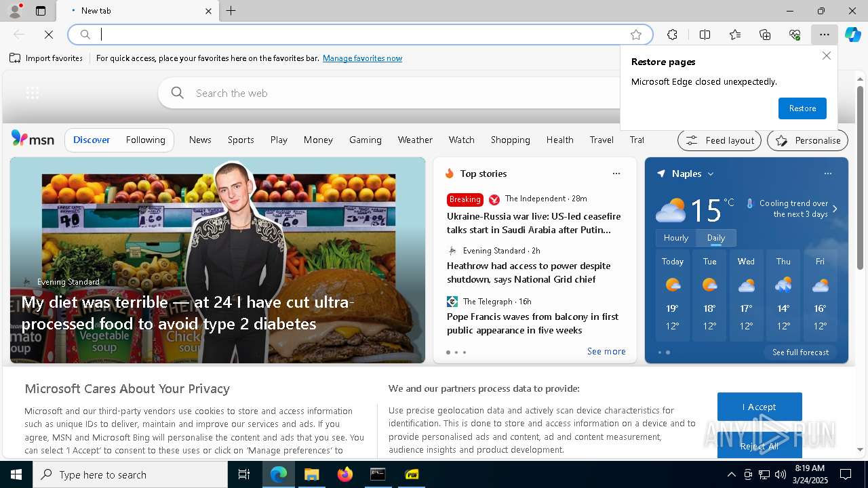868x488 pixels.
Task: Open the Health tab
Action: (x=559, y=140)
